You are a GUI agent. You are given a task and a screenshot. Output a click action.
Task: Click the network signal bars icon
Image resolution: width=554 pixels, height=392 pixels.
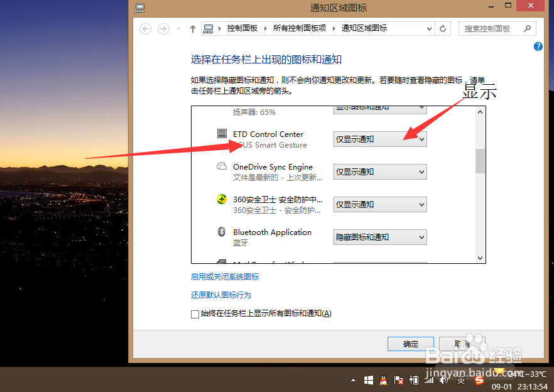(429, 380)
